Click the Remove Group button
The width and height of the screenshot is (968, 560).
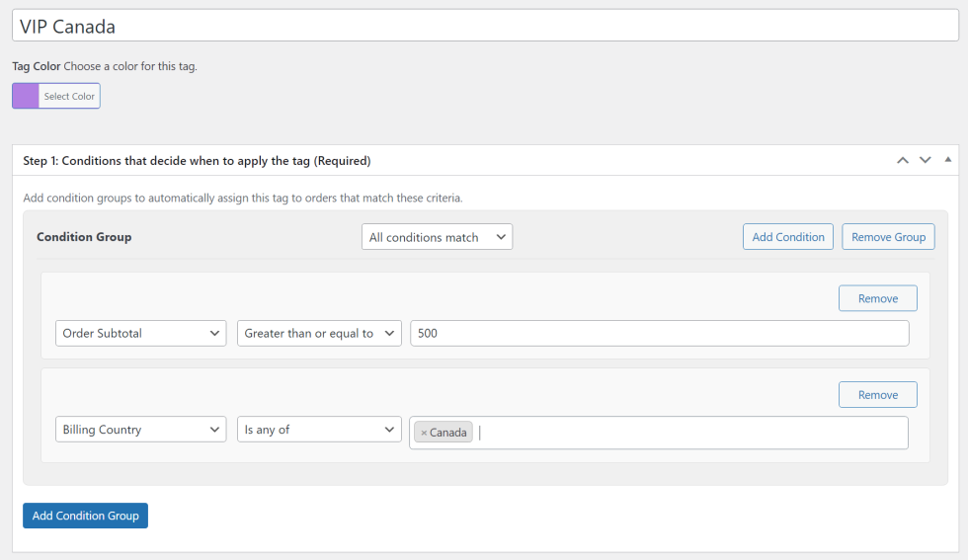tap(888, 237)
